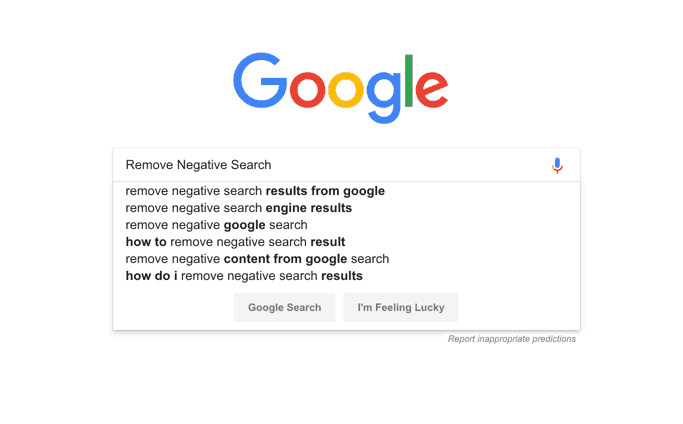Image resolution: width=683 pixels, height=424 pixels.
Task: Click the red letter e in logo
Action: [431, 90]
